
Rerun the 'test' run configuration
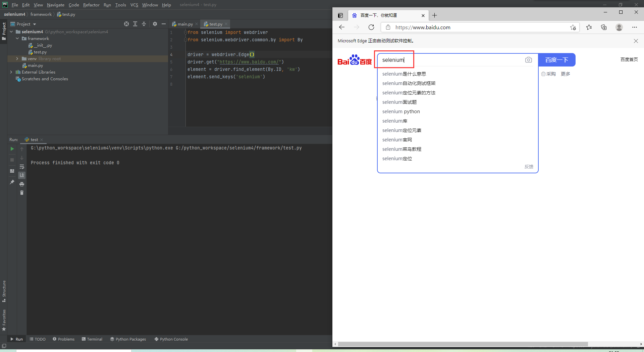click(x=12, y=149)
